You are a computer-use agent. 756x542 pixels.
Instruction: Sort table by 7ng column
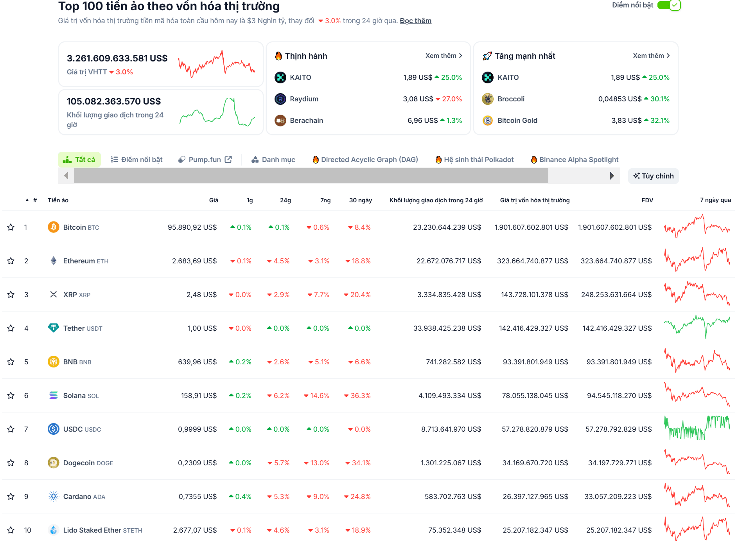pos(325,200)
